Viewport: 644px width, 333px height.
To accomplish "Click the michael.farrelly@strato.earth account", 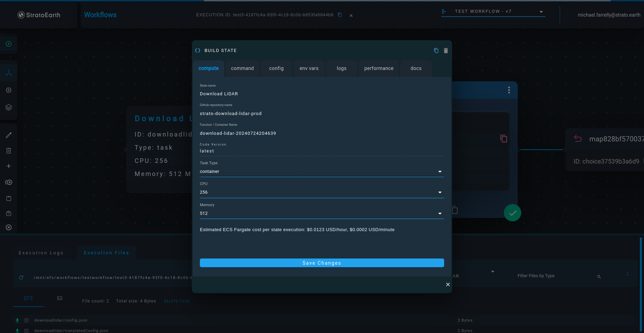I will point(609,15).
